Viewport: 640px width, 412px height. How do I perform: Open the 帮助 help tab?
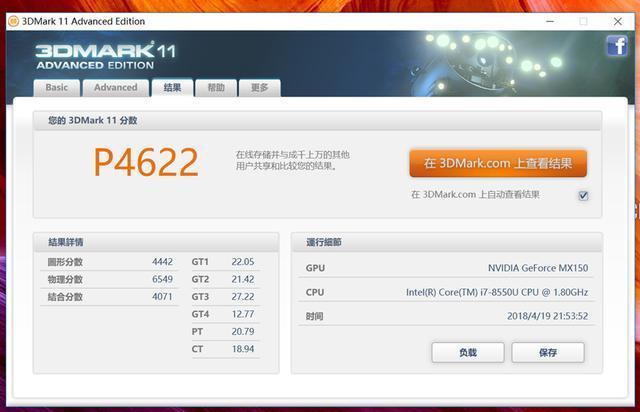(216, 88)
